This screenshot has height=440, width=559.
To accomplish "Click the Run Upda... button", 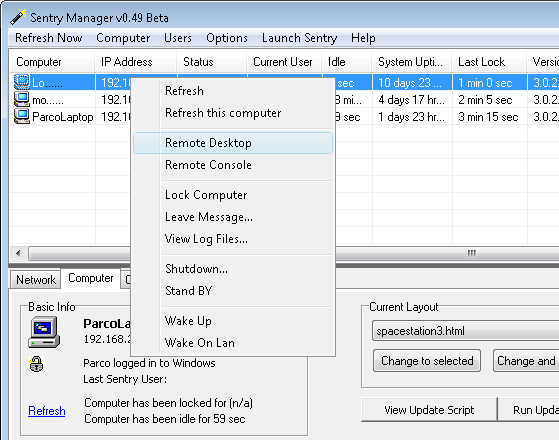I will click(x=528, y=410).
